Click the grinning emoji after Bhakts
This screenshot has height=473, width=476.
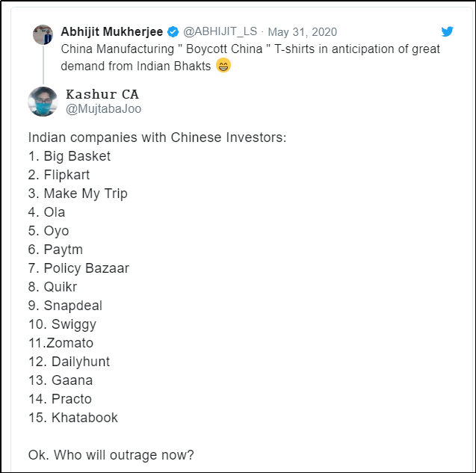pos(223,66)
